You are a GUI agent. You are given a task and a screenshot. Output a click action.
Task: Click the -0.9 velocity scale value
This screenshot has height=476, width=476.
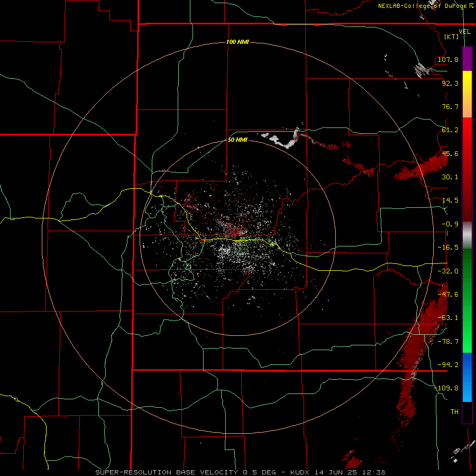[x=450, y=224]
